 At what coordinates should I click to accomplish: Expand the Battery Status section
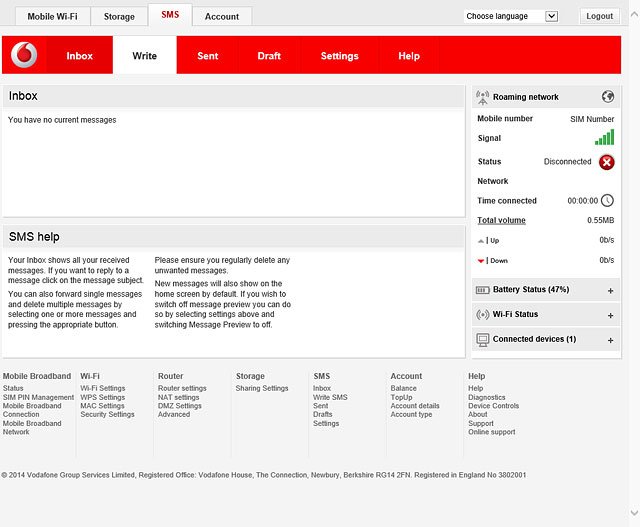point(610,291)
